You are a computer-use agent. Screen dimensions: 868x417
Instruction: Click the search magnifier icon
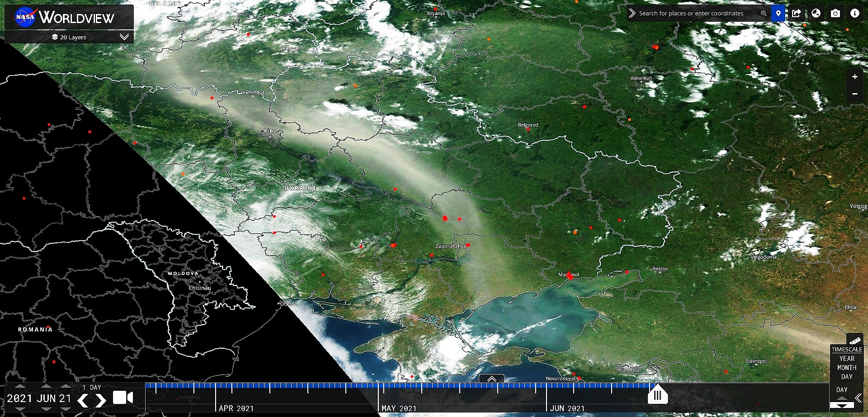pyautogui.click(x=764, y=14)
